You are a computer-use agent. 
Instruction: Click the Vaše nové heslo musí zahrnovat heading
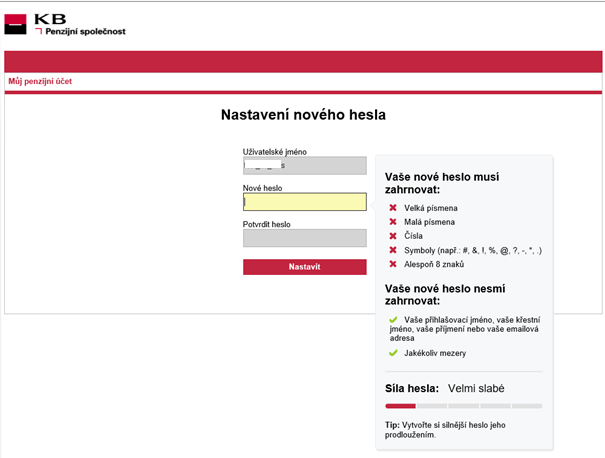point(441,183)
